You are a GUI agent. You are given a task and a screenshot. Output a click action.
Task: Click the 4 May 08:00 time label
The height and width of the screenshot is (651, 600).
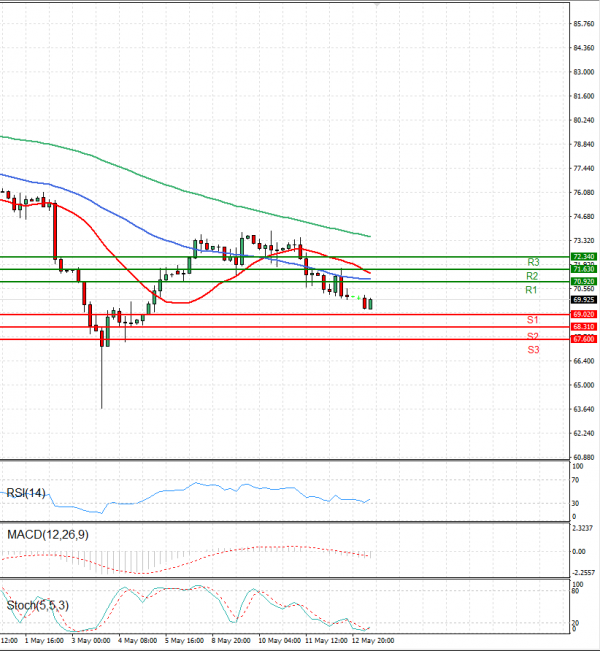[x=137, y=640]
